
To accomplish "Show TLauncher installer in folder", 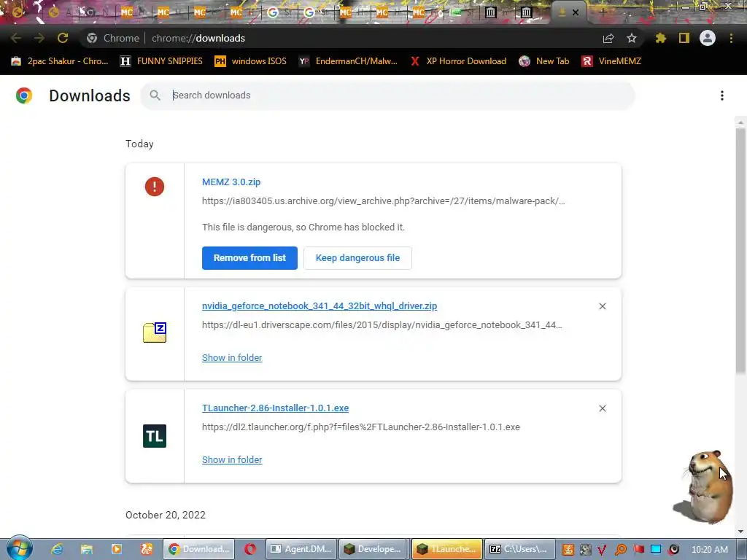I will pos(232,460).
